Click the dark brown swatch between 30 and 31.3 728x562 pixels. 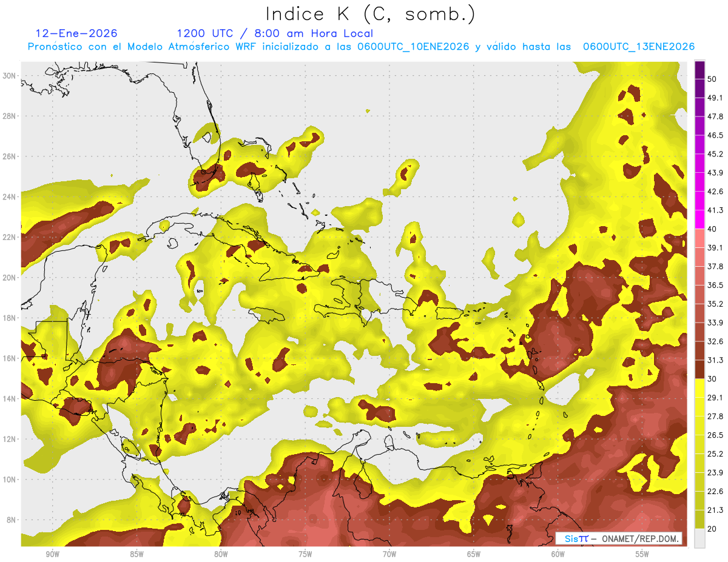(699, 369)
